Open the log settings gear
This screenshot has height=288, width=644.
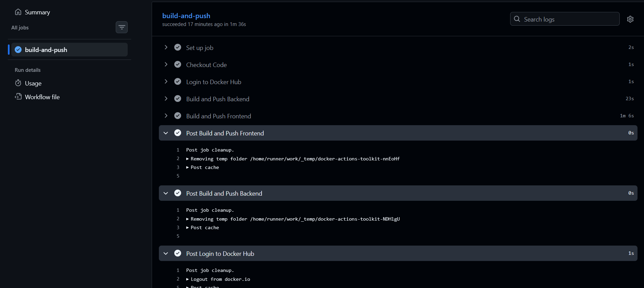point(630,19)
